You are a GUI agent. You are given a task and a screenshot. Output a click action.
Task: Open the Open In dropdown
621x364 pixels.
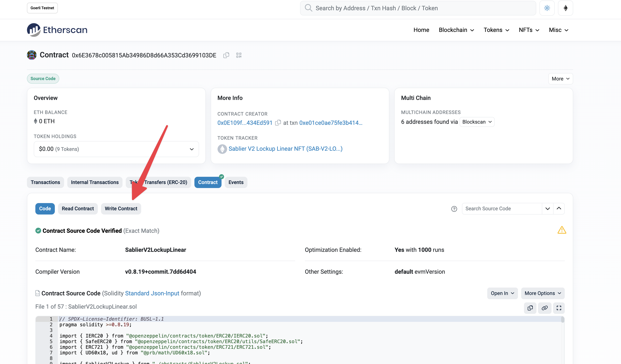502,293
